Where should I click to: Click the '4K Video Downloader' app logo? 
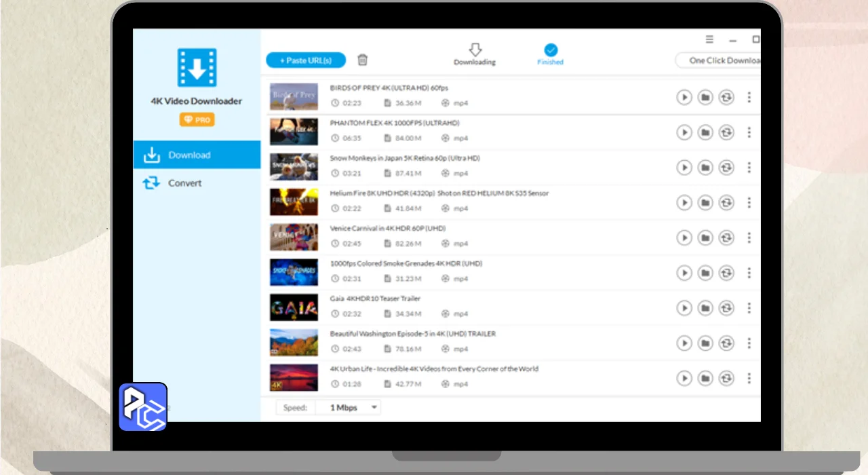(x=197, y=67)
